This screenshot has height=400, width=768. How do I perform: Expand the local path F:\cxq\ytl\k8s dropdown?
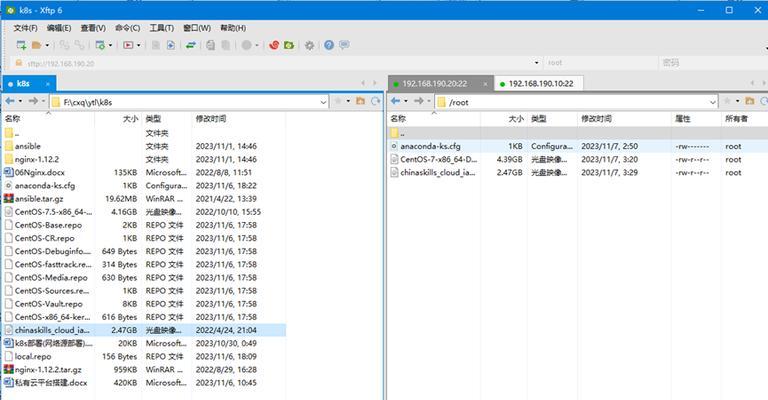pyautogui.click(x=323, y=102)
